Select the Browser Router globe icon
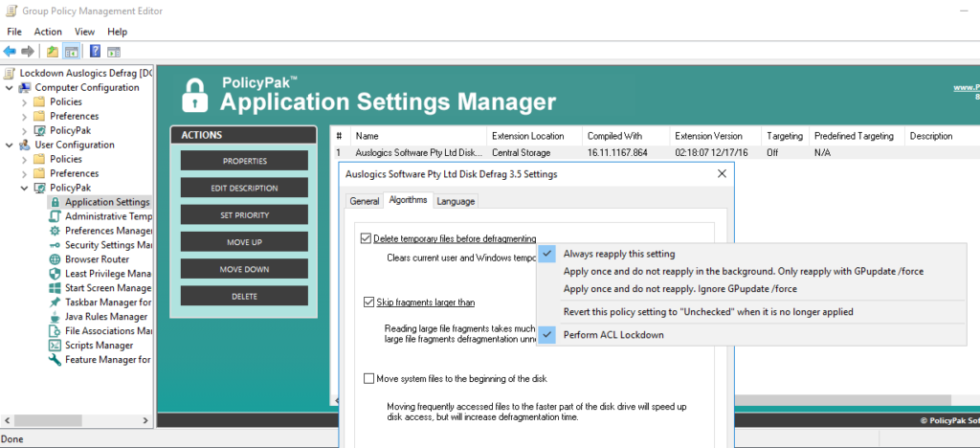Viewport: 980px width, 448px height. click(x=55, y=259)
